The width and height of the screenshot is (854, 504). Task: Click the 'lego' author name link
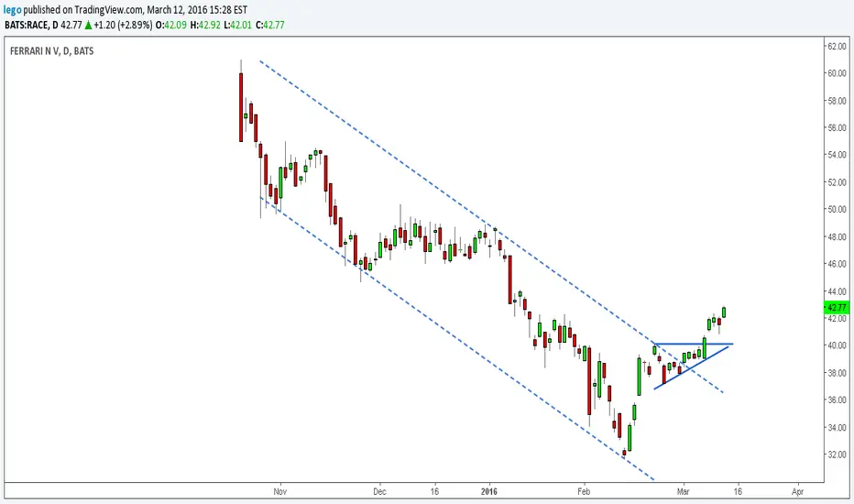point(13,10)
